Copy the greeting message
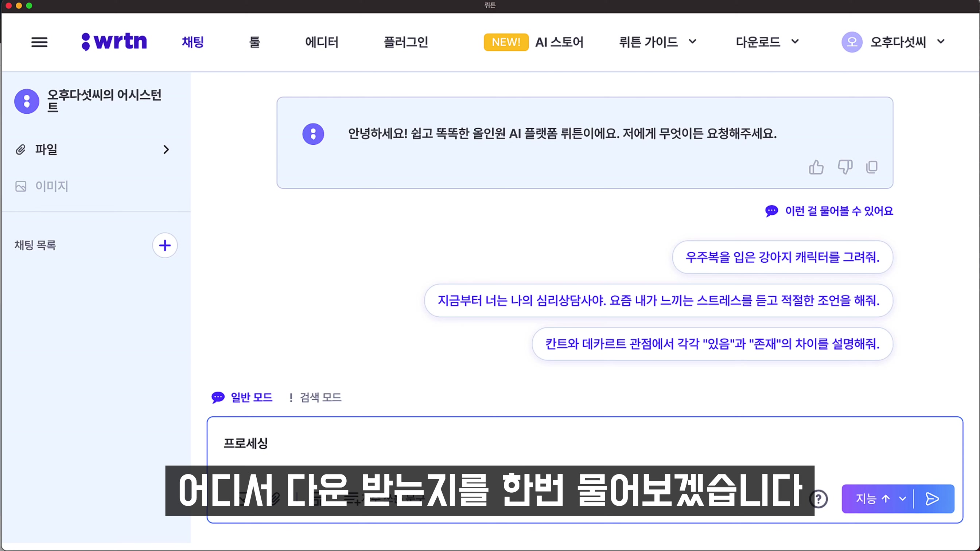This screenshot has width=980, height=551. tap(872, 167)
